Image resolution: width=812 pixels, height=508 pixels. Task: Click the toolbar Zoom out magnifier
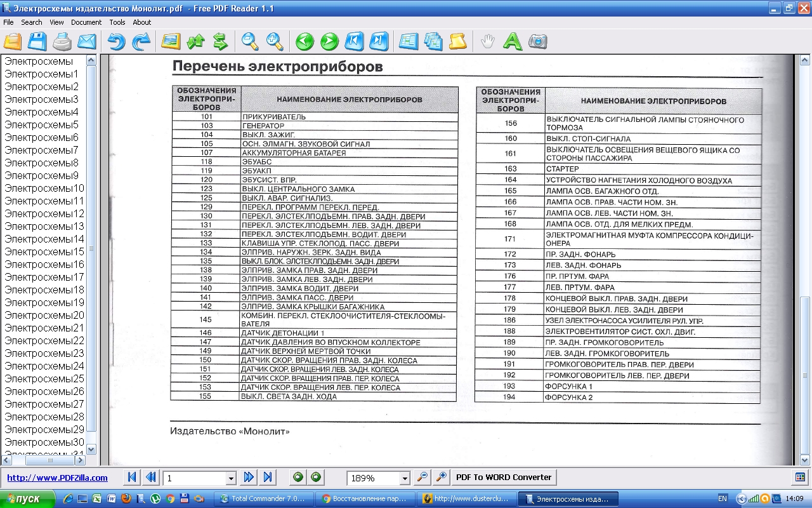[251, 42]
